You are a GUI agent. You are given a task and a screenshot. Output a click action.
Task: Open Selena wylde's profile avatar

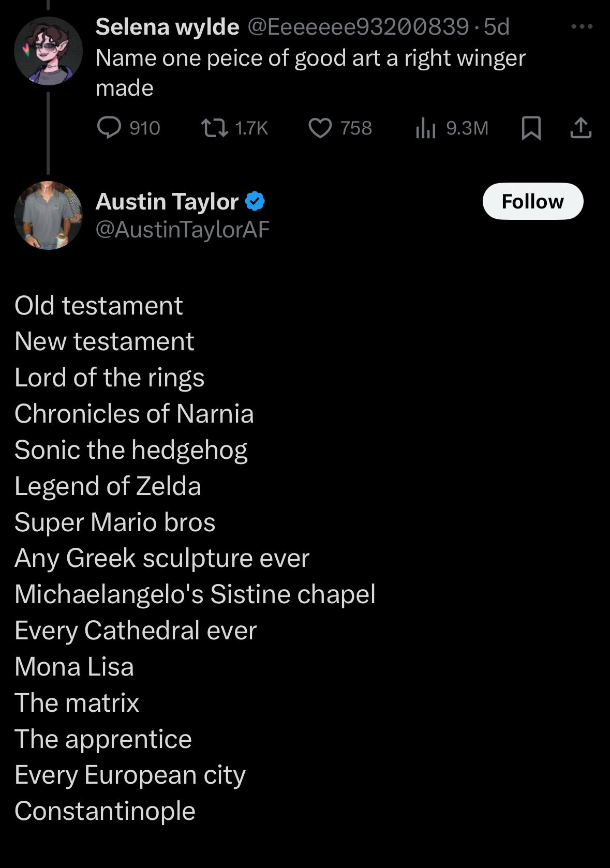point(48,51)
